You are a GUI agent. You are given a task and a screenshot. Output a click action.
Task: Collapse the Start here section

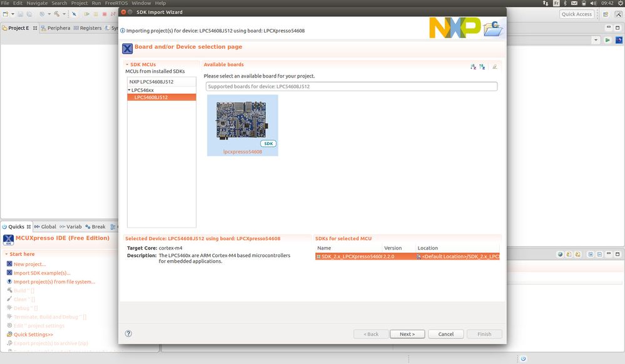click(x=6, y=254)
